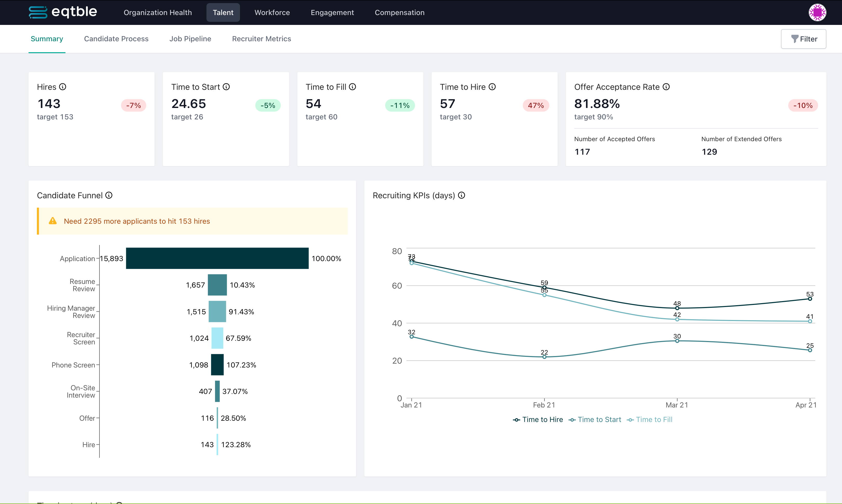842x504 pixels.
Task: Click the info icon next to Hires
Action: 63,87
